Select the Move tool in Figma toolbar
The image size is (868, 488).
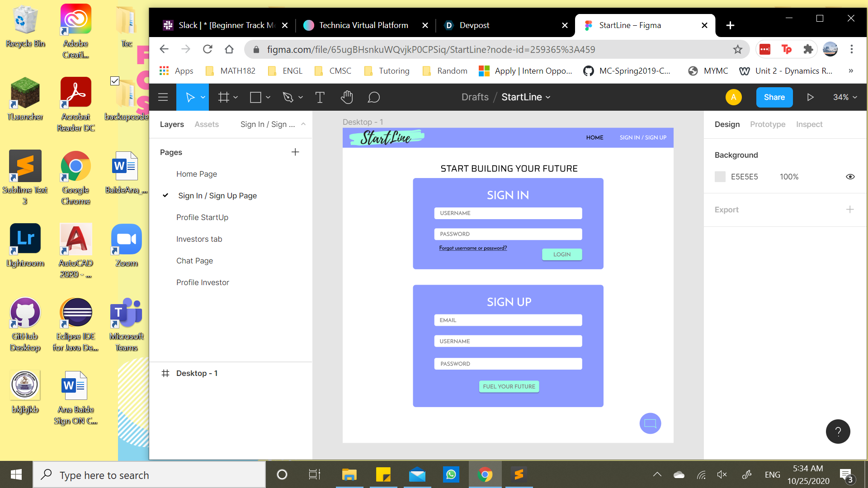click(190, 97)
